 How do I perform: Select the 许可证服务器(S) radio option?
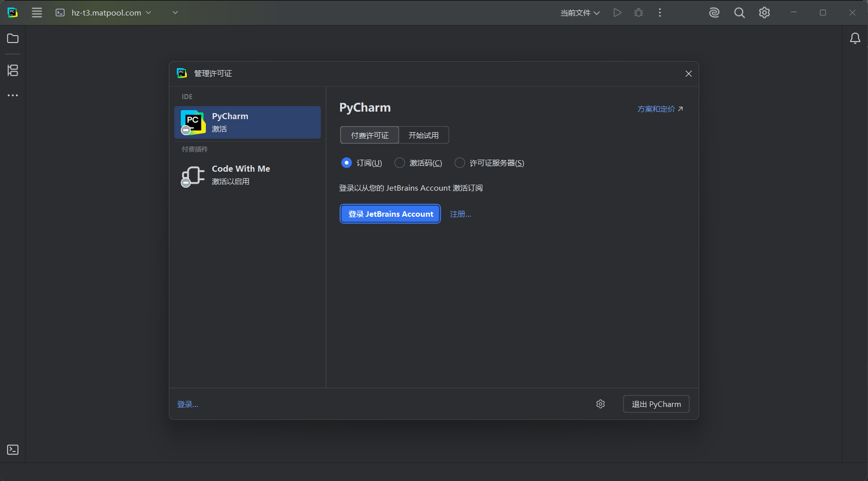[x=489, y=163]
